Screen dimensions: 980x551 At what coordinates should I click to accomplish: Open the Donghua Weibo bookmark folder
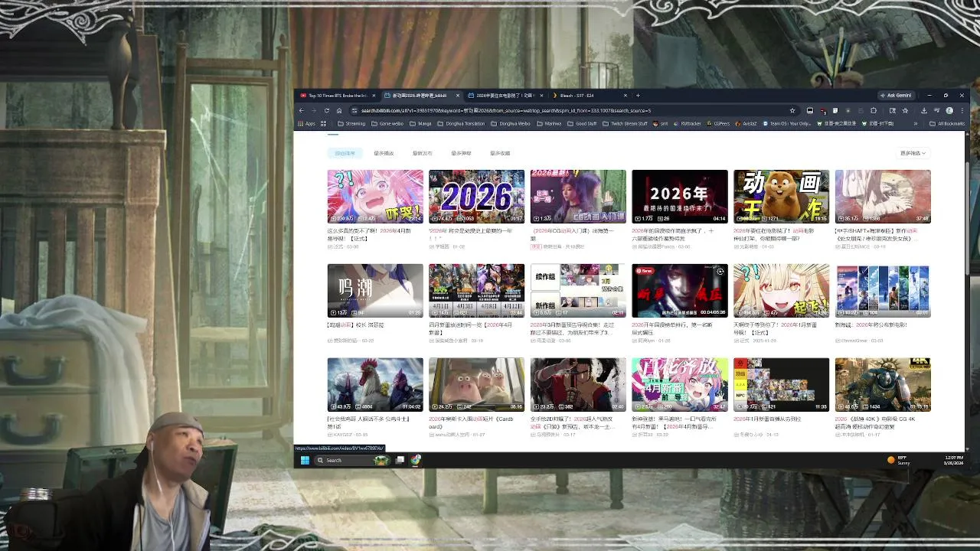click(x=511, y=123)
